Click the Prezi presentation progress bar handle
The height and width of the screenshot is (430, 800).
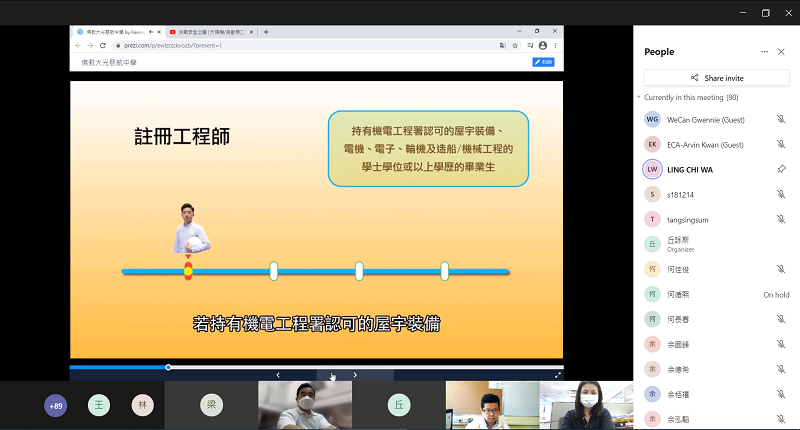[168, 367]
